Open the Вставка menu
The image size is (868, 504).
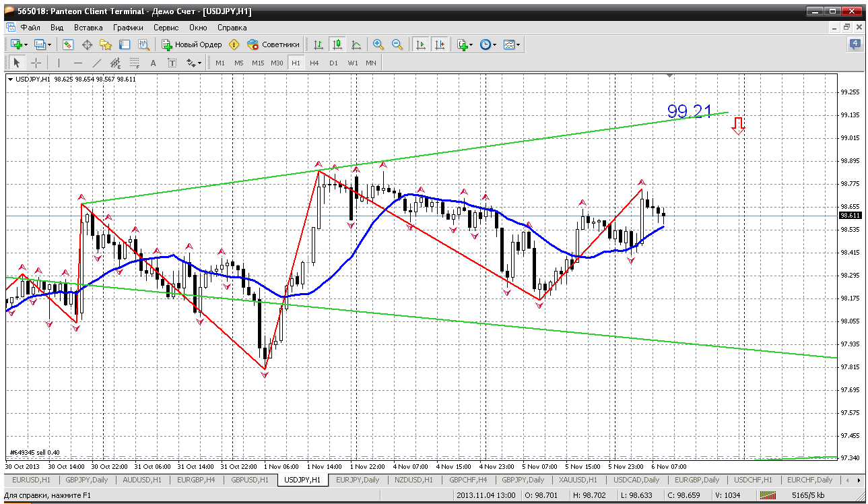coord(88,28)
